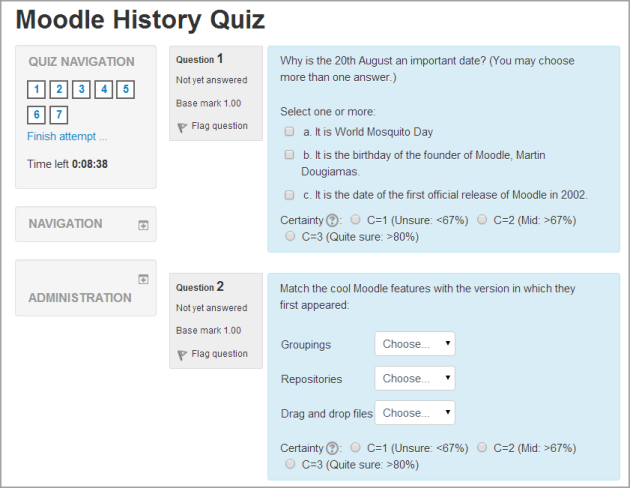This screenshot has height=488, width=630.
Task: Expand the Navigation block dock icon
Action: click(143, 225)
